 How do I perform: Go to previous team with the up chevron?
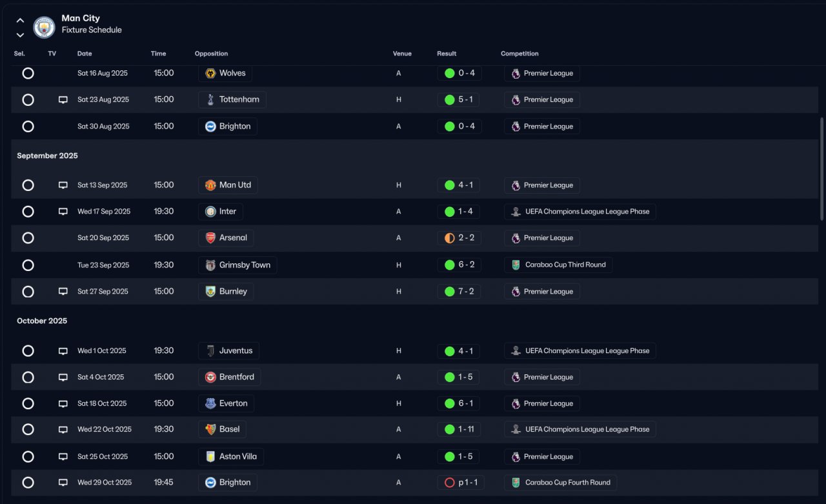point(20,21)
